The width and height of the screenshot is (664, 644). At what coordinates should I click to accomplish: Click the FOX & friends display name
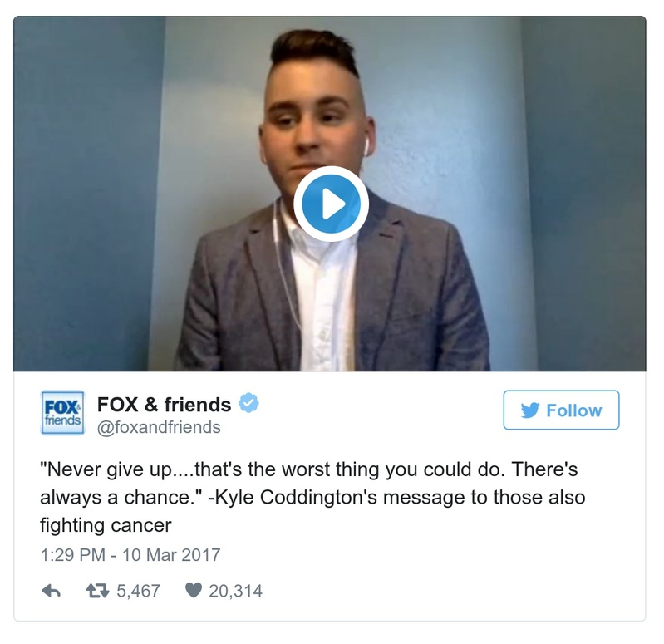click(x=164, y=405)
